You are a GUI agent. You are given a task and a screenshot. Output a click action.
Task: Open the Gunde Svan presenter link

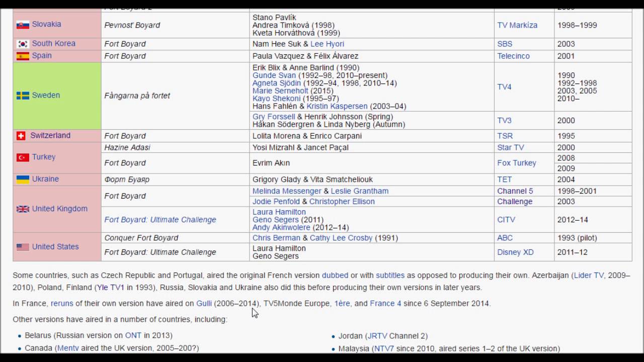click(274, 75)
